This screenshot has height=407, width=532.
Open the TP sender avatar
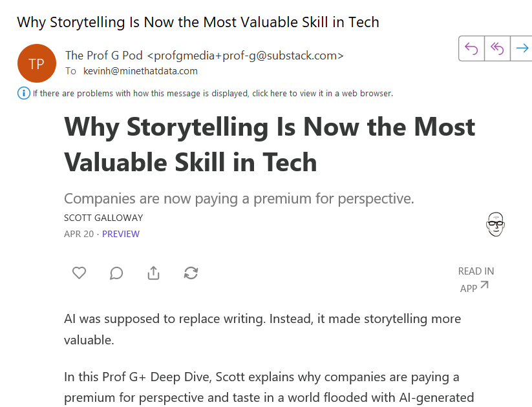tap(37, 63)
